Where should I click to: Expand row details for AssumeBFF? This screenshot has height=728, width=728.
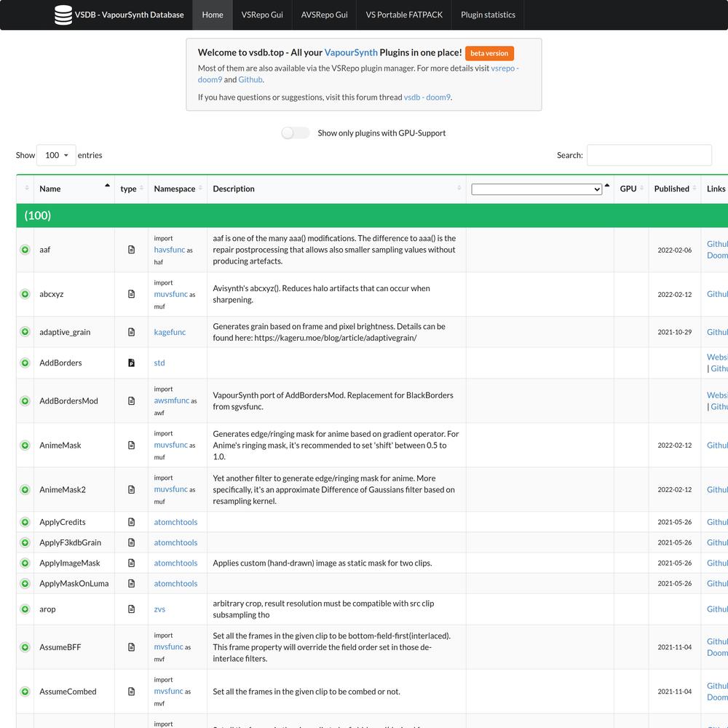coord(25,647)
